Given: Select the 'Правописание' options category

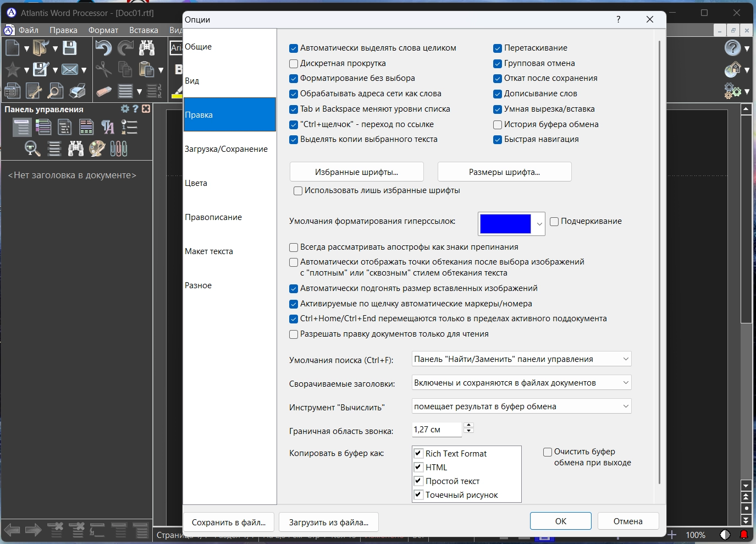Looking at the screenshot, I should [230, 217].
